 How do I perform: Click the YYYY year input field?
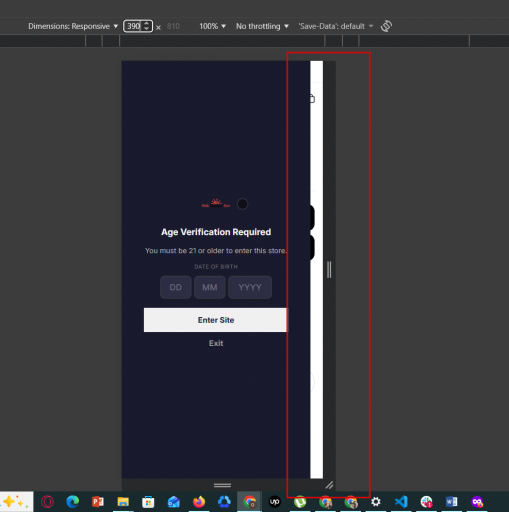pos(250,287)
